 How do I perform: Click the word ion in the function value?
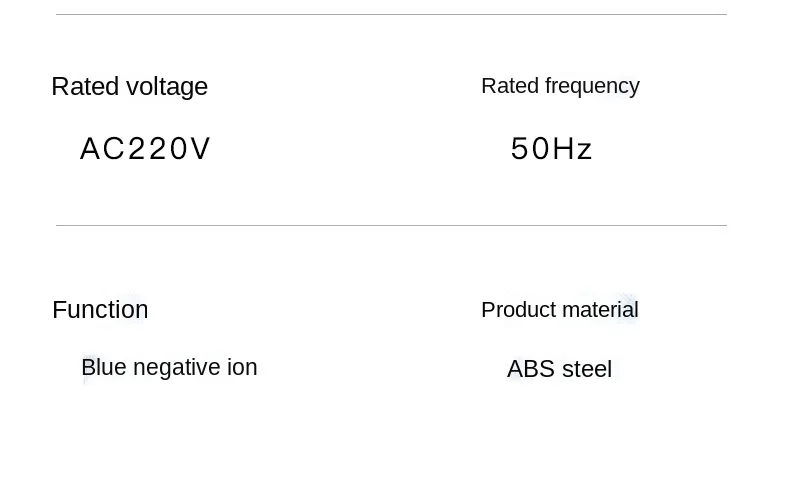coord(242,368)
